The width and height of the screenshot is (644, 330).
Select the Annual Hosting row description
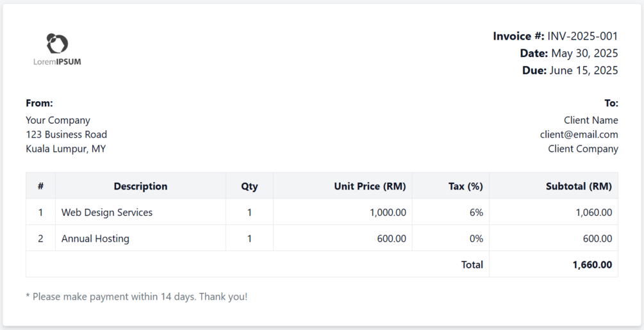tap(95, 239)
